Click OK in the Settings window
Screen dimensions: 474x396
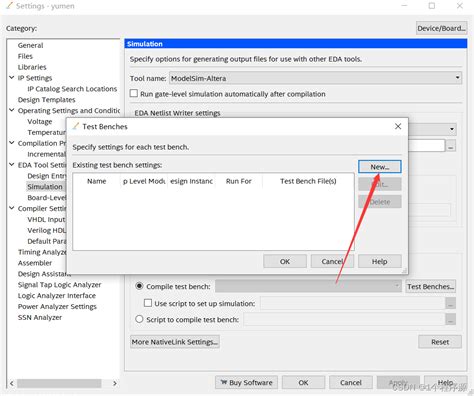303,382
